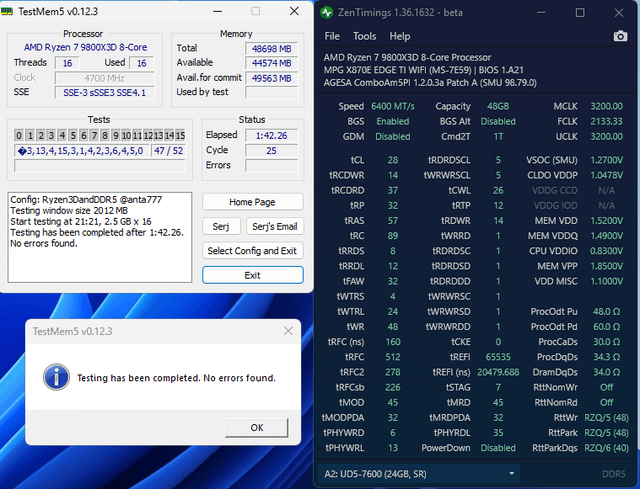Click the FCLK 2133.33 value
Viewport: 640px width, 489px height.
coord(607,121)
